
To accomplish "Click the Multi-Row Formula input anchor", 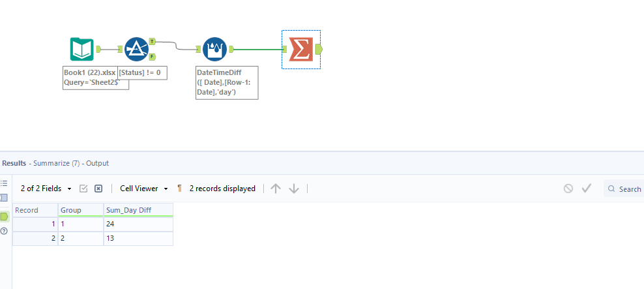I will pos(199,50).
